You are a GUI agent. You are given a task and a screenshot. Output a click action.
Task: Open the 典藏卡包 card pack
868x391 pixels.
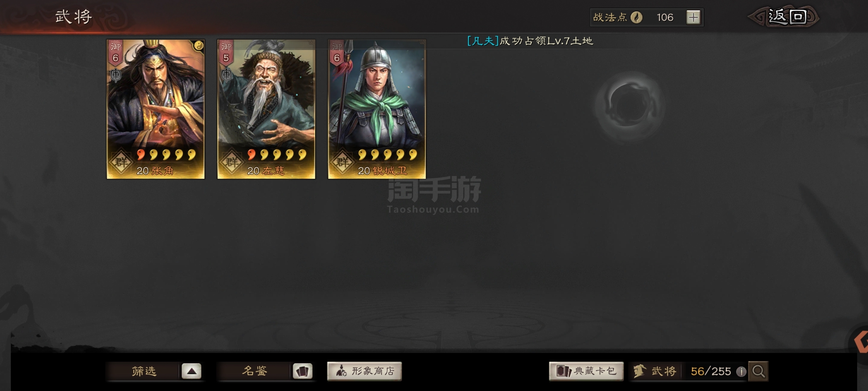click(x=586, y=371)
